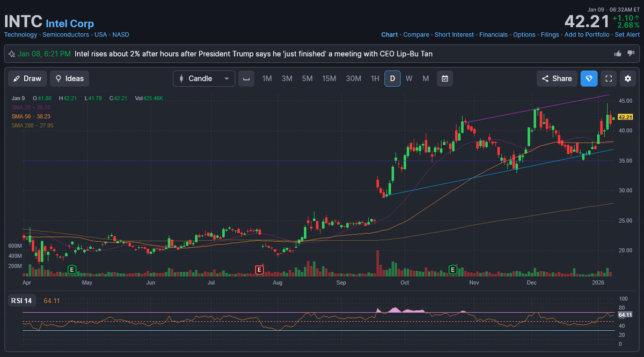Select the daily D timeframe

392,78
